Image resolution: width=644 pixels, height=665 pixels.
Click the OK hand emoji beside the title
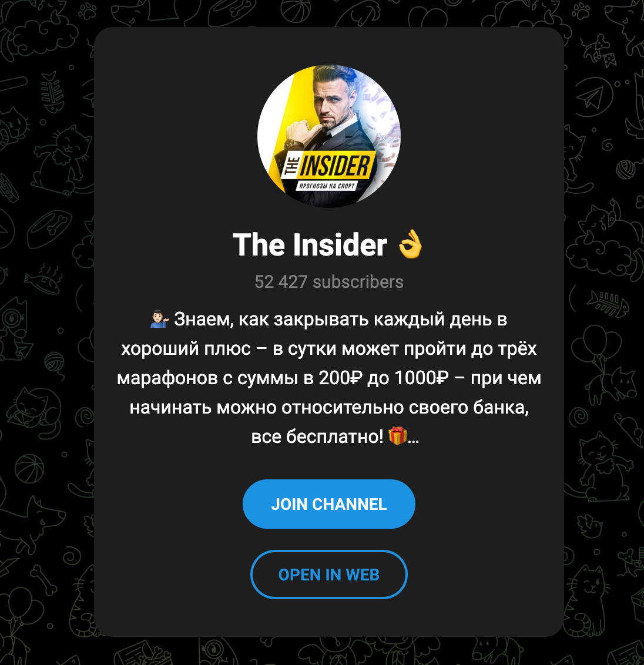pyautogui.click(x=410, y=244)
